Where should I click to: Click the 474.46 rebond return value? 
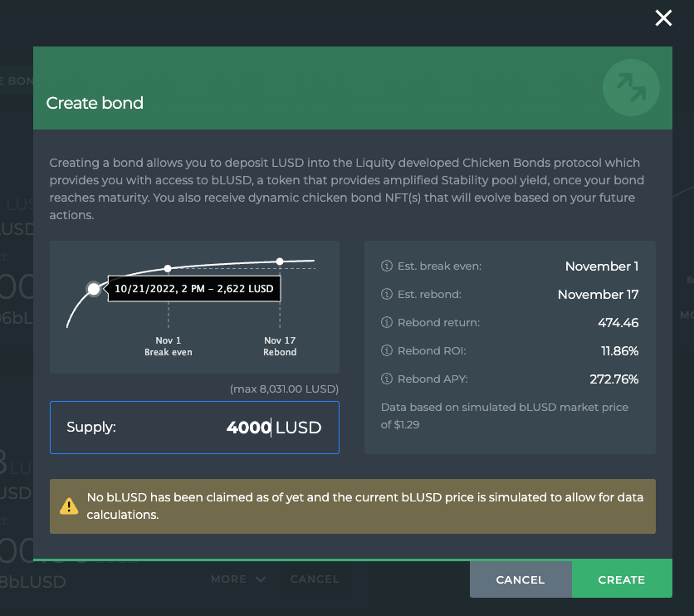click(x=618, y=323)
